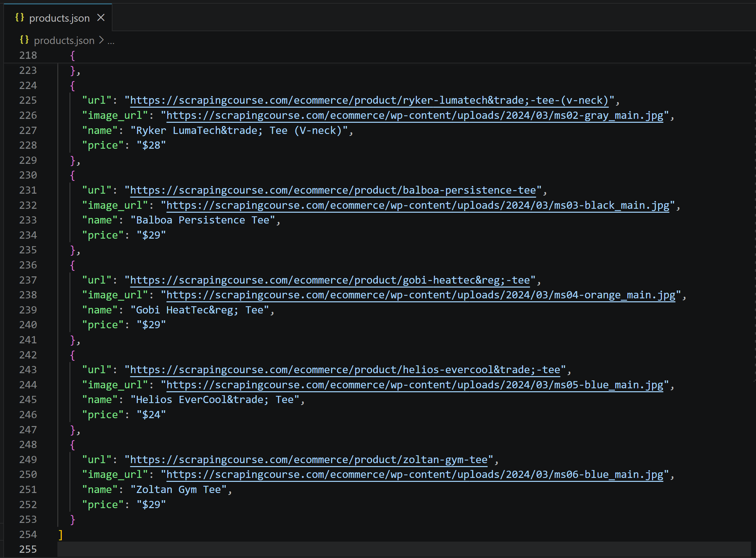The width and height of the screenshot is (756, 558).
Task: Click the closing brace on line 253
Action: pos(72,520)
